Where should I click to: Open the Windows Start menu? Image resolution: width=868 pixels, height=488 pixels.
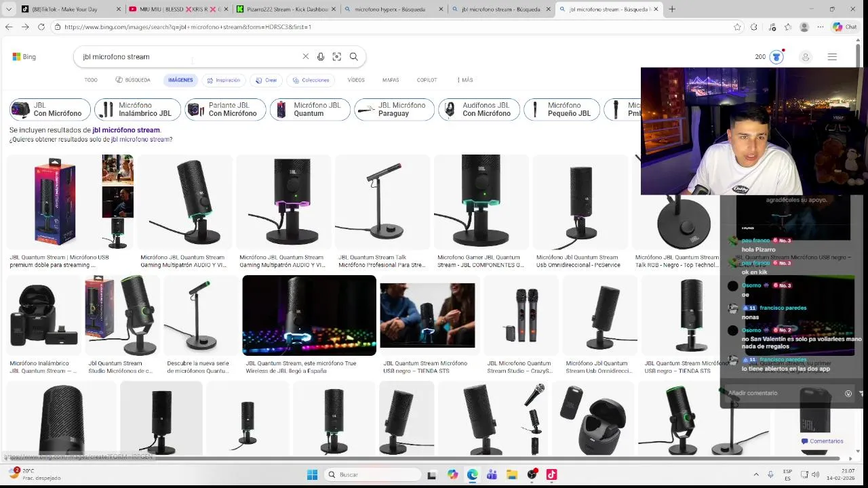312,474
